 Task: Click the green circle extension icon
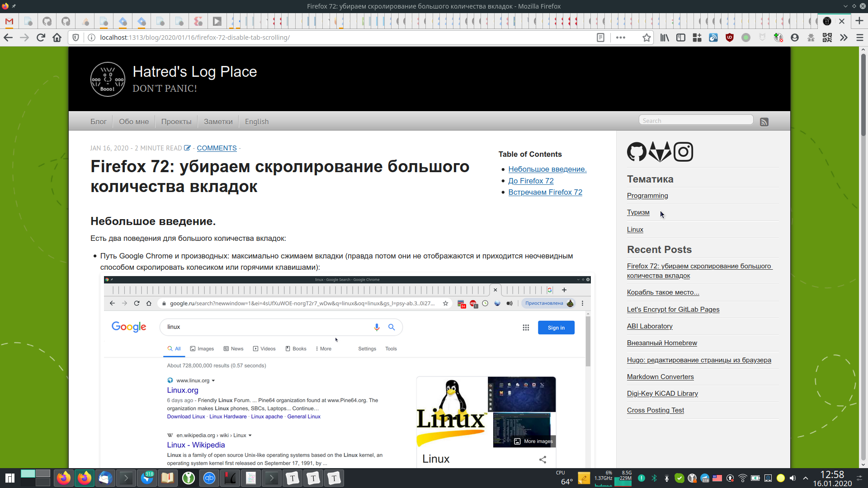(746, 38)
